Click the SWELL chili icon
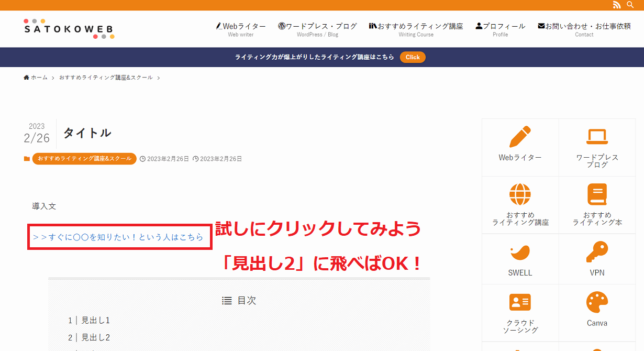 519,251
